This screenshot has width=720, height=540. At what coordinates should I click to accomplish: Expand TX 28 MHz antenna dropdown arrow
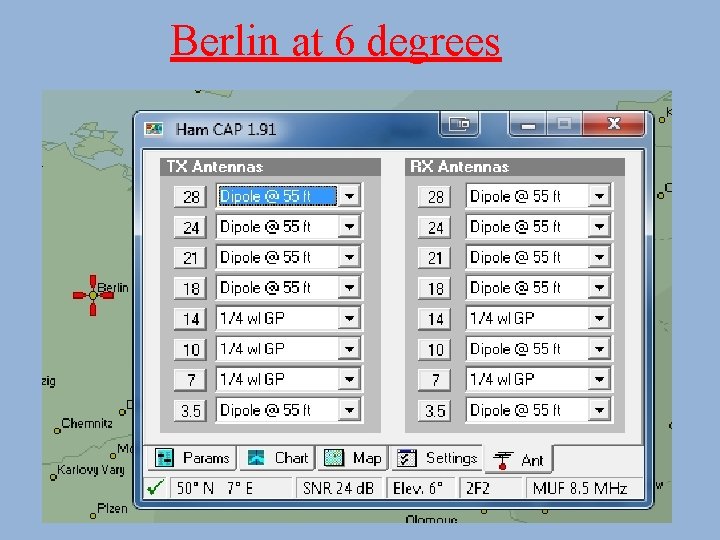pos(349,197)
